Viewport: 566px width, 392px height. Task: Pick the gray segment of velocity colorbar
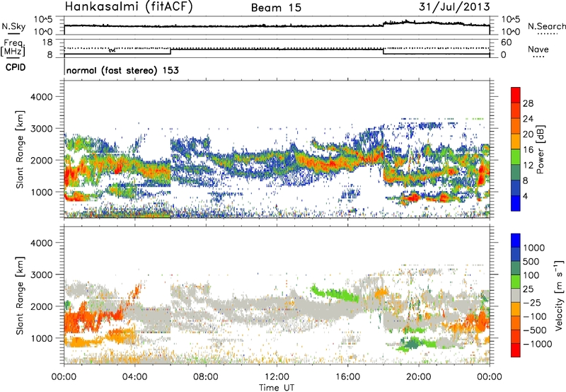516,295
